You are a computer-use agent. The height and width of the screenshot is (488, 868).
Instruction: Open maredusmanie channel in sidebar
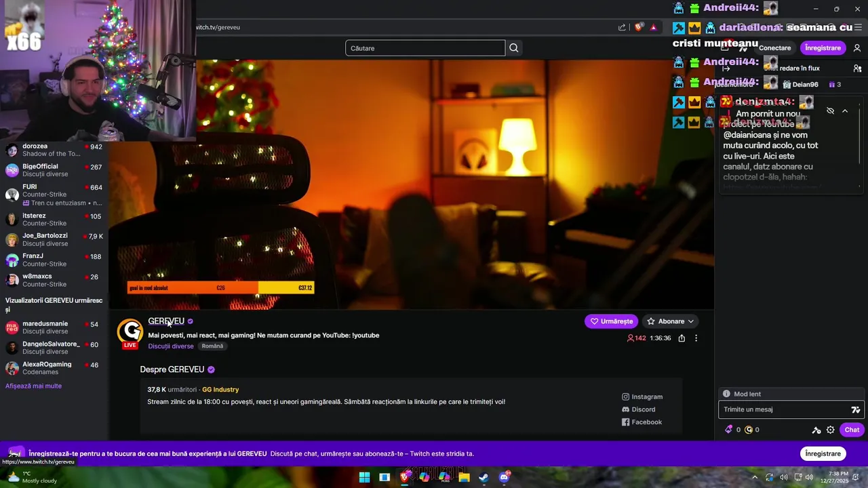pos(54,327)
